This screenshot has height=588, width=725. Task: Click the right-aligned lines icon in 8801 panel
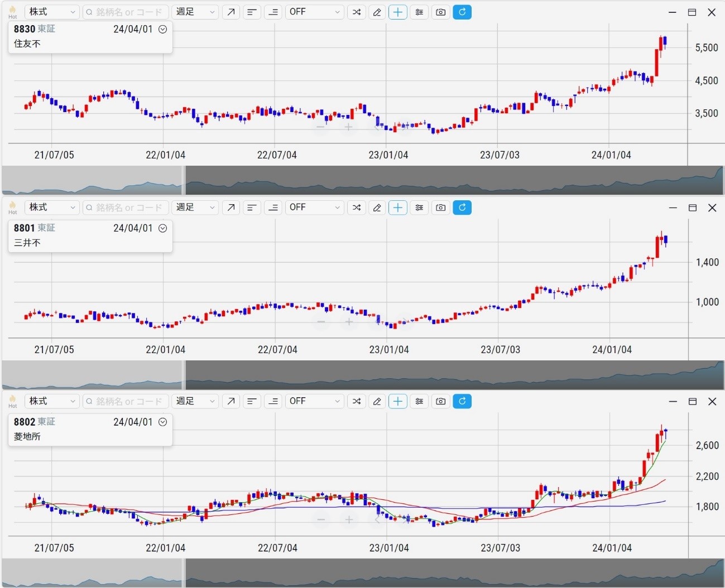click(273, 208)
